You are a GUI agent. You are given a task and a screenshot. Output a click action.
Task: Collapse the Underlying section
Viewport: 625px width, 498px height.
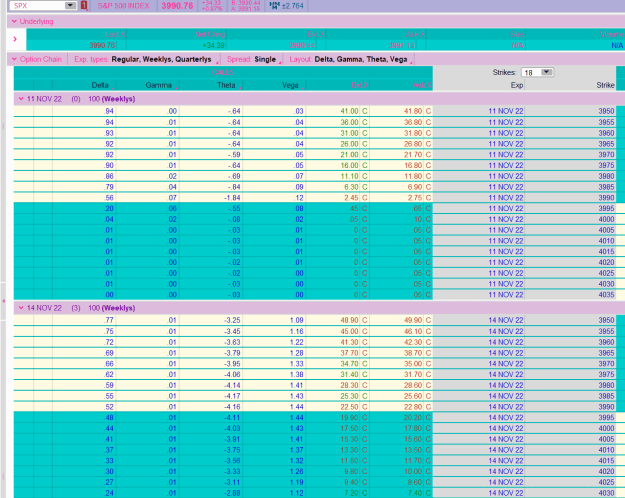tap(14, 22)
